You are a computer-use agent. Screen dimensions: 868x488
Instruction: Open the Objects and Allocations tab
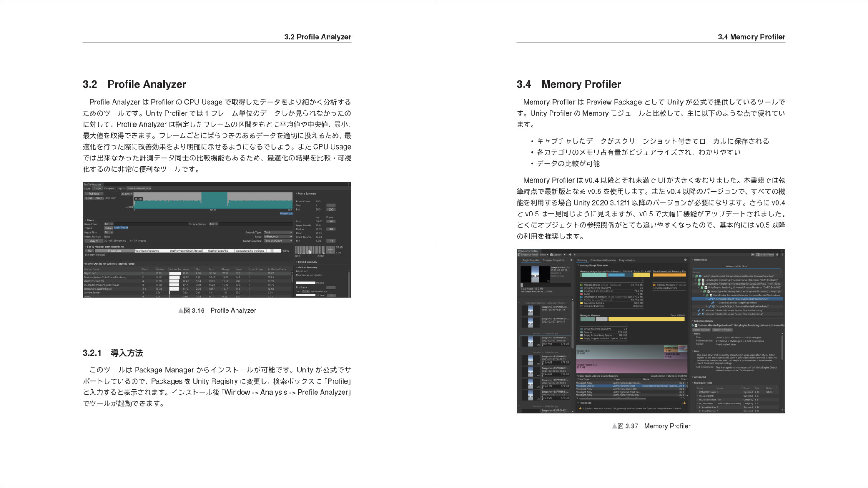[x=603, y=260]
